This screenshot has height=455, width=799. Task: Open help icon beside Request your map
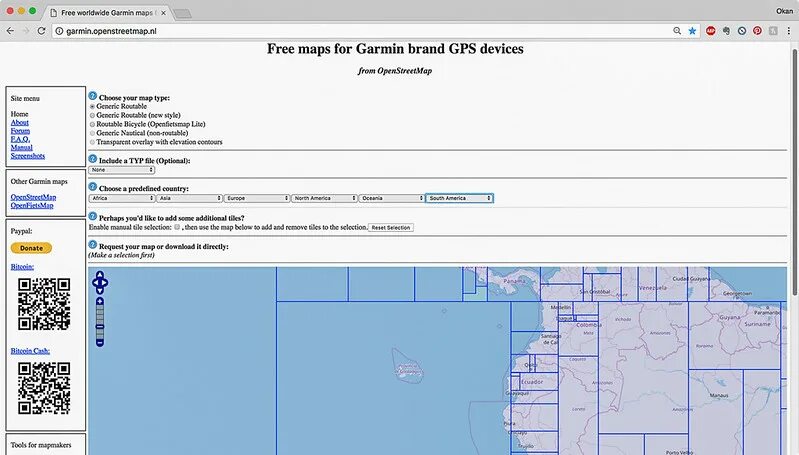(x=93, y=245)
